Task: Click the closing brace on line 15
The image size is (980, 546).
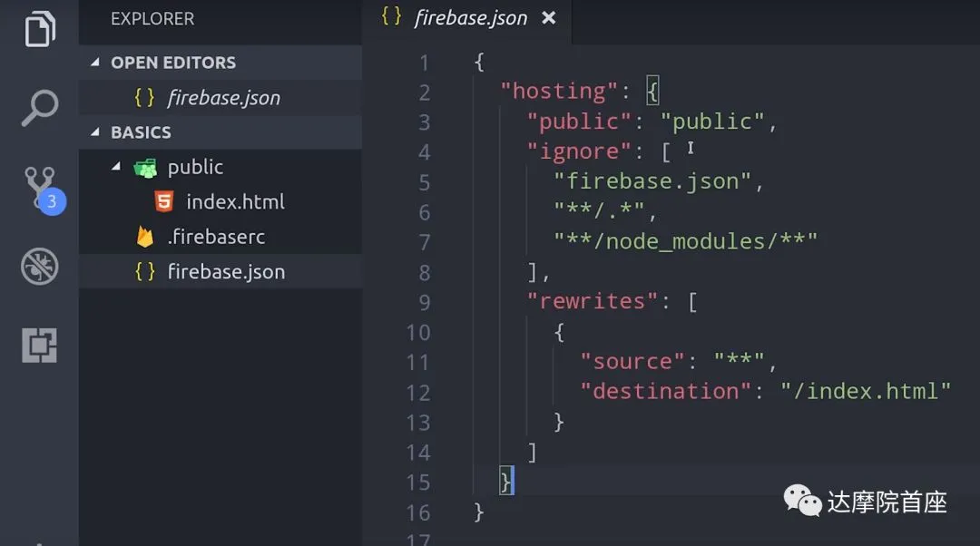Action: (x=505, y=482)
